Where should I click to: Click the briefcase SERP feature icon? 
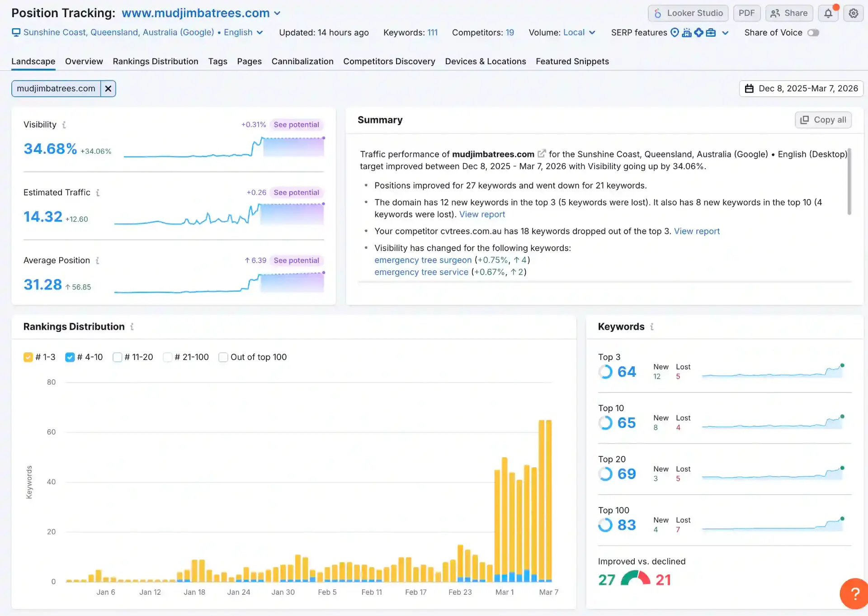click(711, 33)
